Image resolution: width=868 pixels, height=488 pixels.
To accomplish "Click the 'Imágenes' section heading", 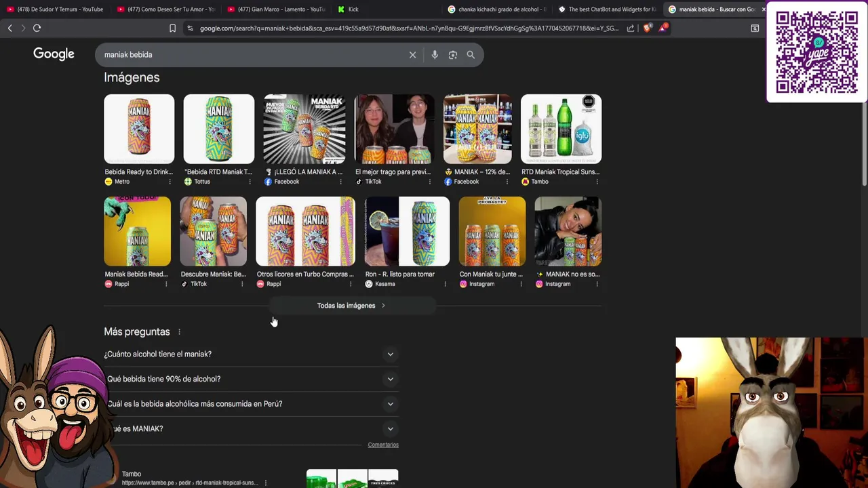I will pos(132,77).
